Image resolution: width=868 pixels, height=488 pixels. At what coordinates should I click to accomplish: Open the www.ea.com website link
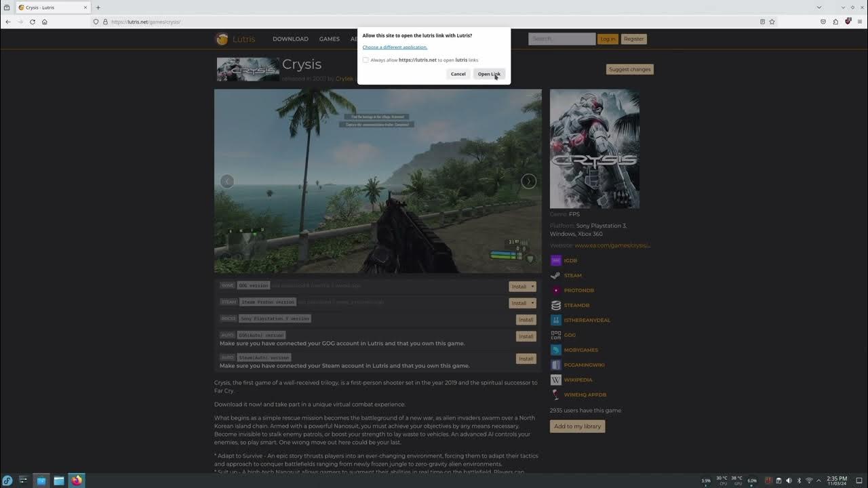(613, 245)
